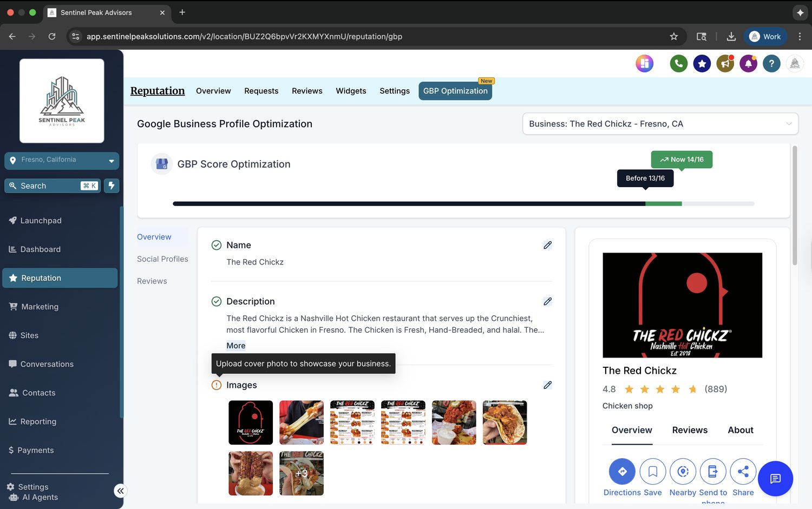The width and height of the screenshot is (812, 509).
Task: Edit the Description pencil icon
Action: coord(547,301)
